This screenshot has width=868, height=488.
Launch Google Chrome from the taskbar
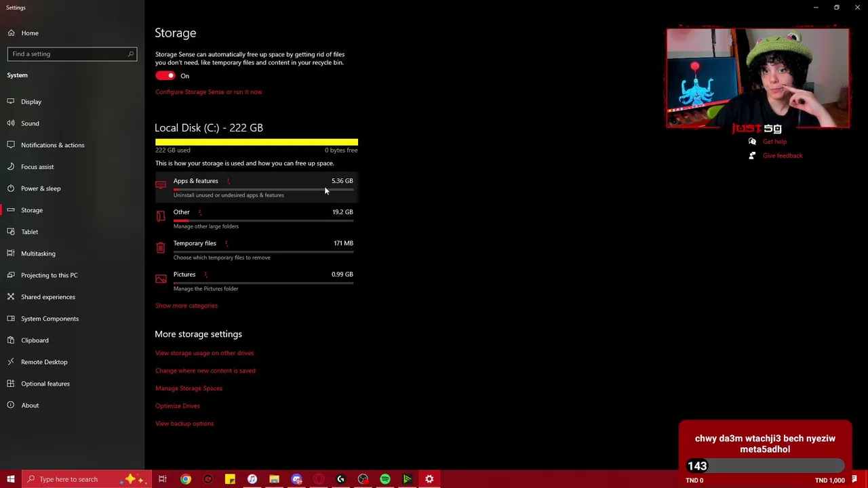(x=185, y=479)
